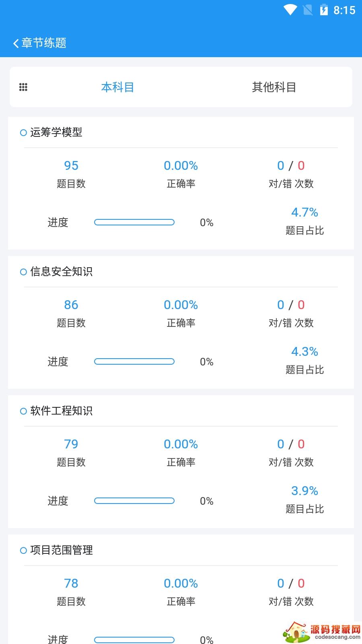Tap the no-SIM status icon
The image size is (362, 644).
click(x=308, y=10)
